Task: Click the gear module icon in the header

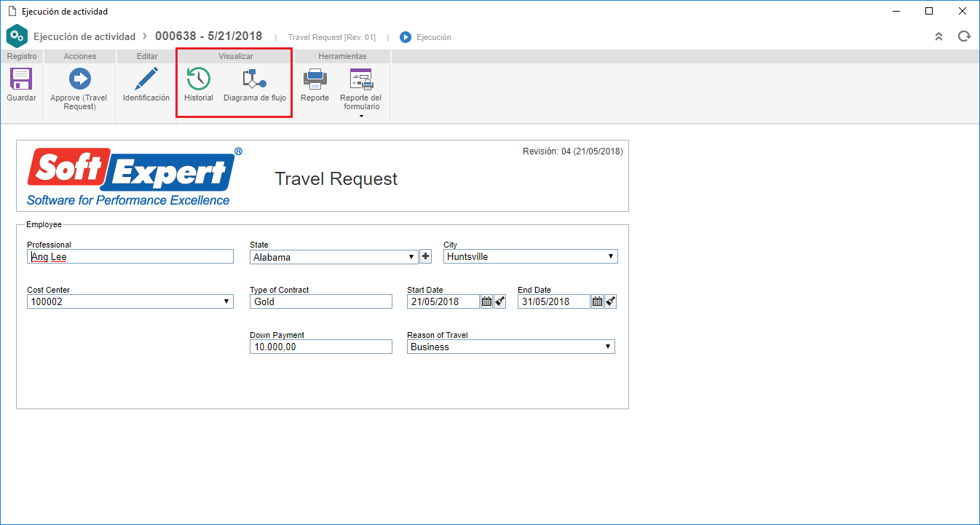Action: pos(17,36)
